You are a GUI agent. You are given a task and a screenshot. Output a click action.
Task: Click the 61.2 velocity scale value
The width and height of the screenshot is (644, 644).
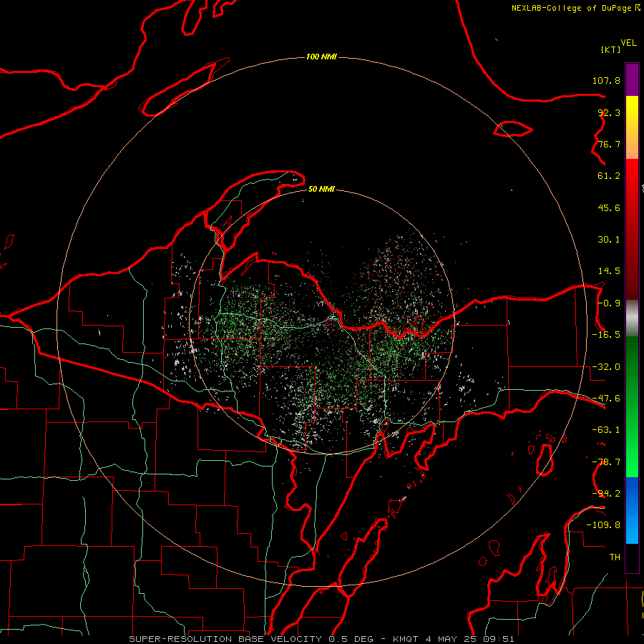(x=609, y=176)
